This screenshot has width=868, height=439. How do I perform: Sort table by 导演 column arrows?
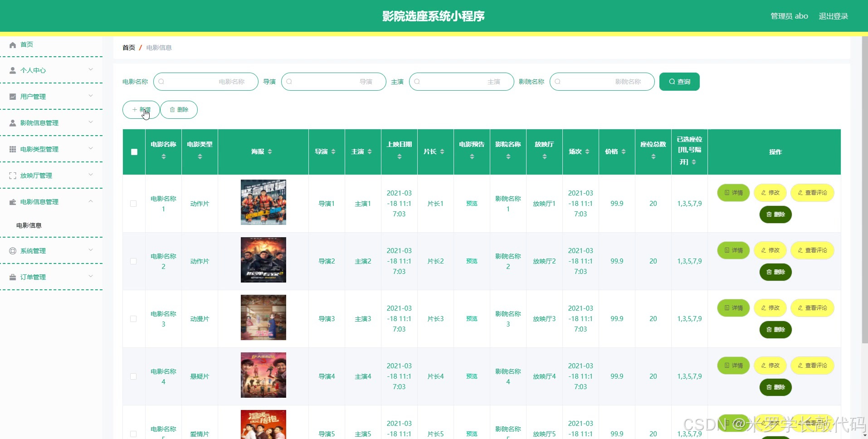click(333, 151)
